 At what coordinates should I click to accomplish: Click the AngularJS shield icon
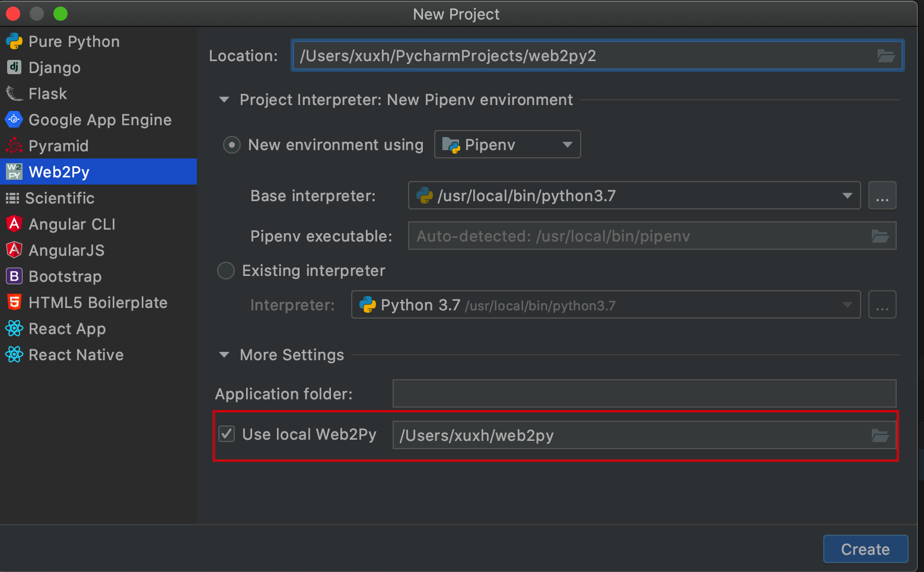click(14, 250)
